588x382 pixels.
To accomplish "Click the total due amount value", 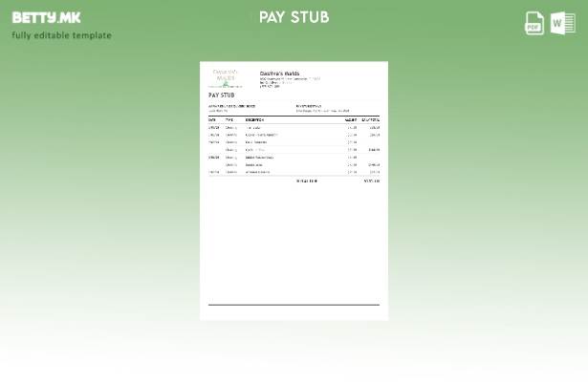I will coord(371,180).
